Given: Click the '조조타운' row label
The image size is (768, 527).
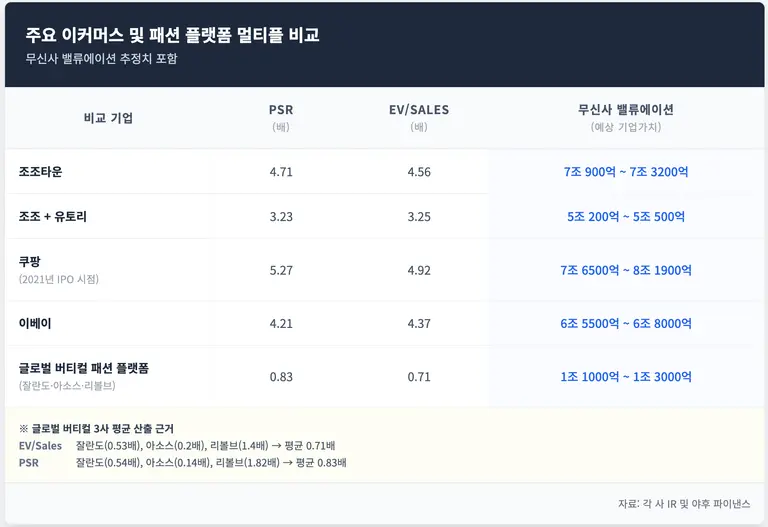Looking at the screenshot, I should tap(41, 172).
